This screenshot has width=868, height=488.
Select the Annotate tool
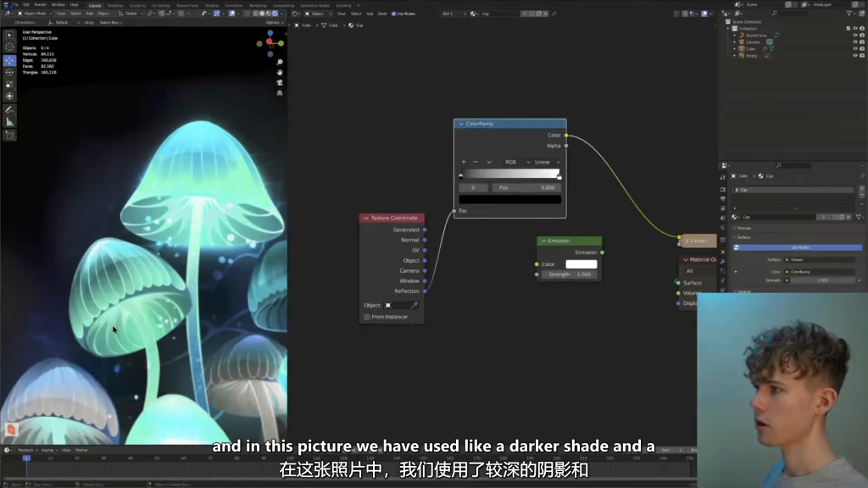9,110
